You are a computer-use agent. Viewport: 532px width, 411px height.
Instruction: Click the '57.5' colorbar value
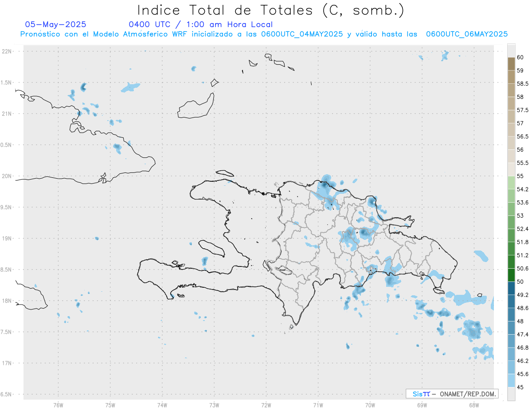click(x=523, y=110)
